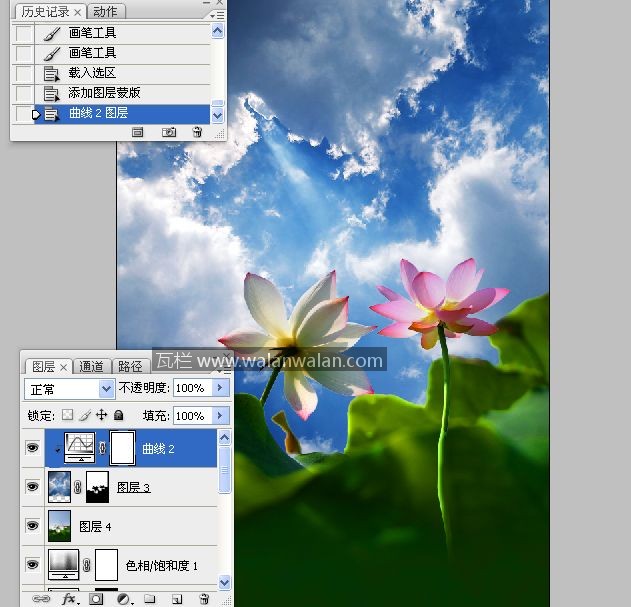Click the delete layer trash icon

point(204,599)
